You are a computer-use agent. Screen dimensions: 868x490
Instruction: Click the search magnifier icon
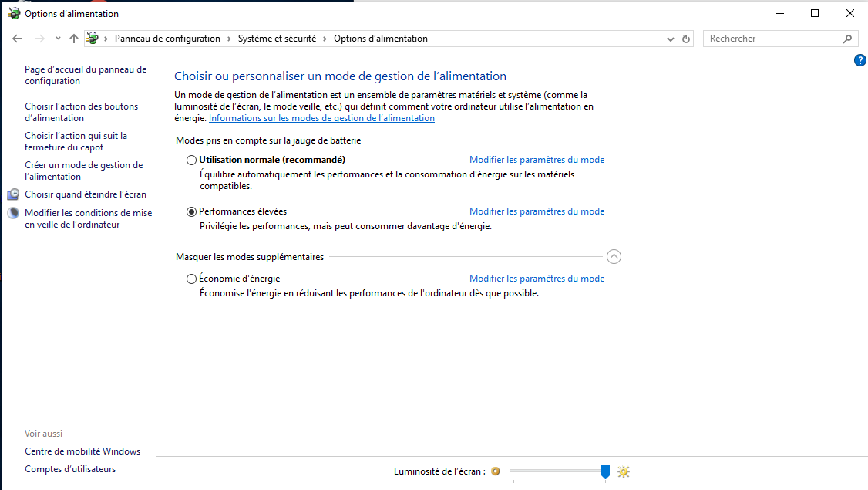pos(847,39)
